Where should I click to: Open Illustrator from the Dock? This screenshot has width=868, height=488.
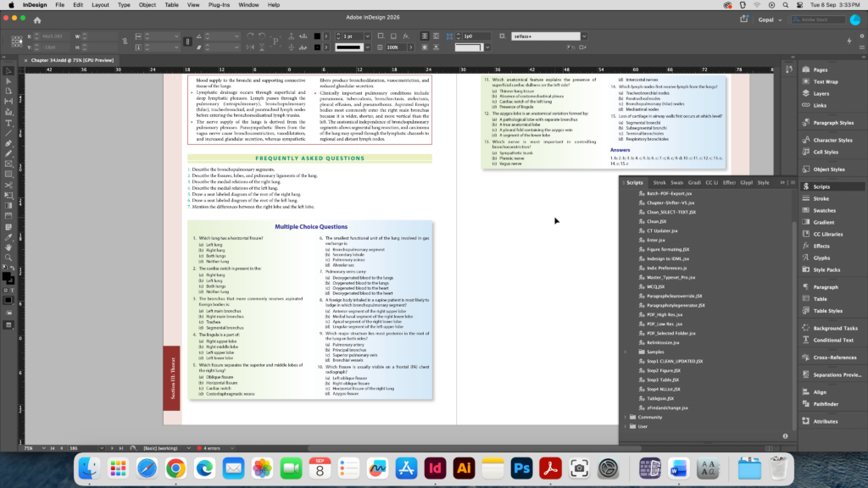point(464,469)
